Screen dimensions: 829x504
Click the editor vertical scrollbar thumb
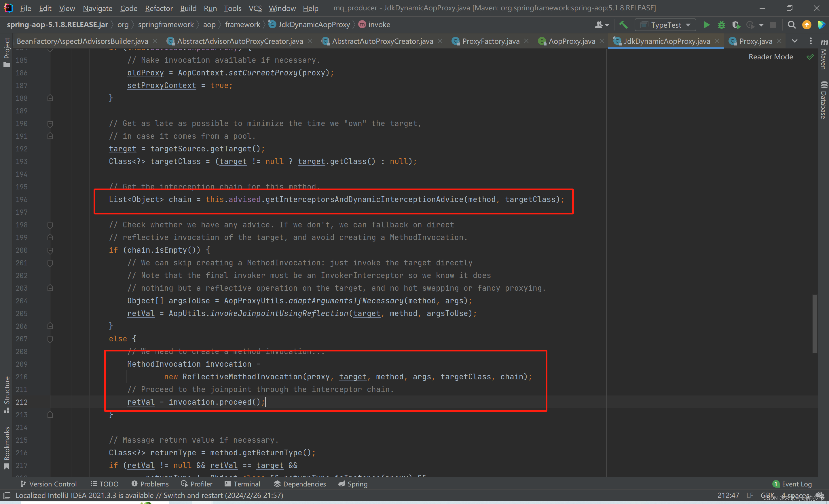(x=815, y=324)
